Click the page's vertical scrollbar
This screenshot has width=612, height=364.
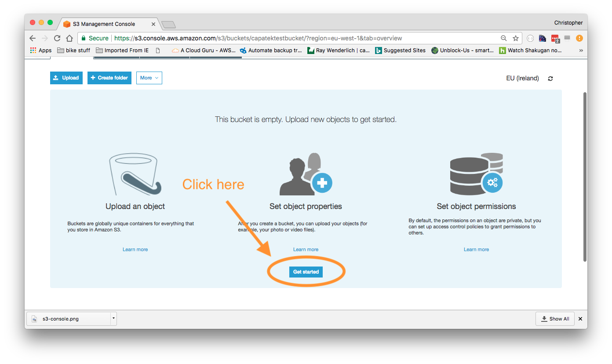pos(584,176)
